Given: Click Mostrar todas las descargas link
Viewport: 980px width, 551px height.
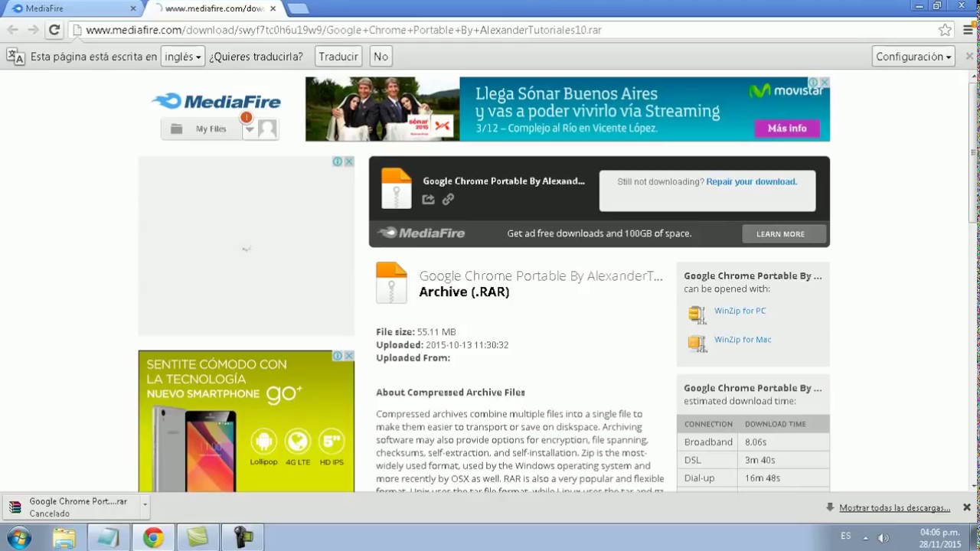Looking at the screenshot, I should click(894, 508).
